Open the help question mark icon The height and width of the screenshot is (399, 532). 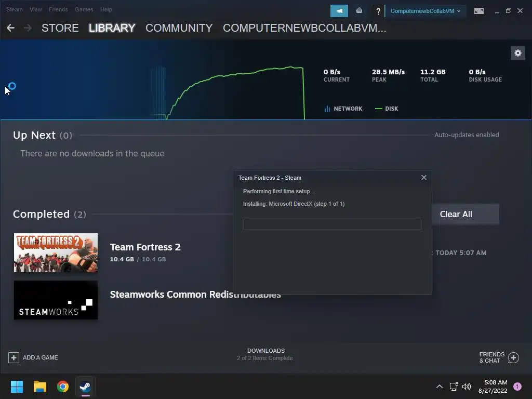[378, 11]
